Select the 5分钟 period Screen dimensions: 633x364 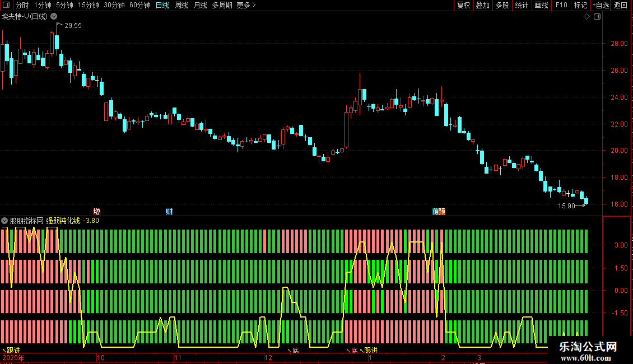pyautogui.click(x=64, y=5)
